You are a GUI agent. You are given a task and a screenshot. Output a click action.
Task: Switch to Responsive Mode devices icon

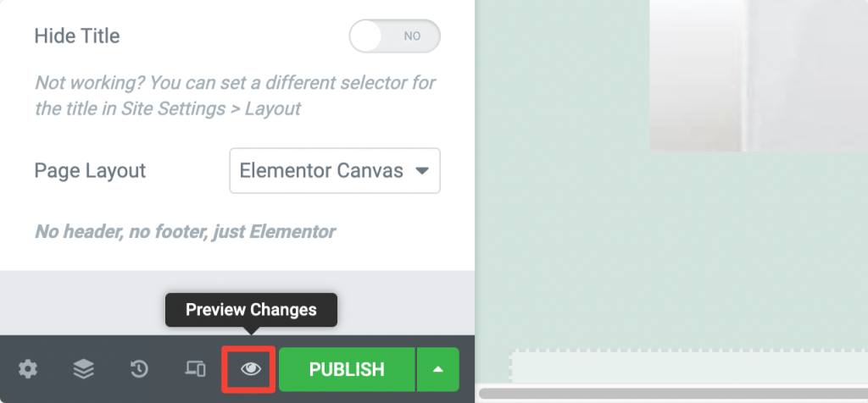(x=195, y=369)
